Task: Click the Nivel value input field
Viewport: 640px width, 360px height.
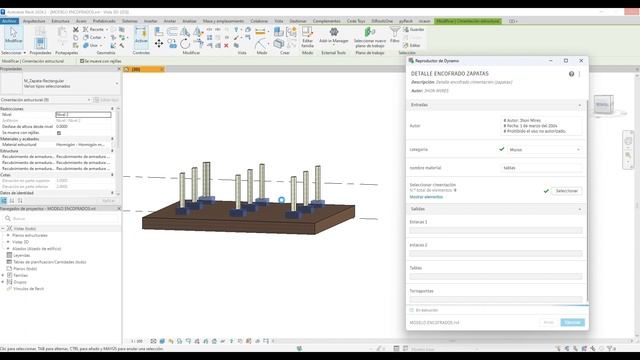Action: point(83,115)
